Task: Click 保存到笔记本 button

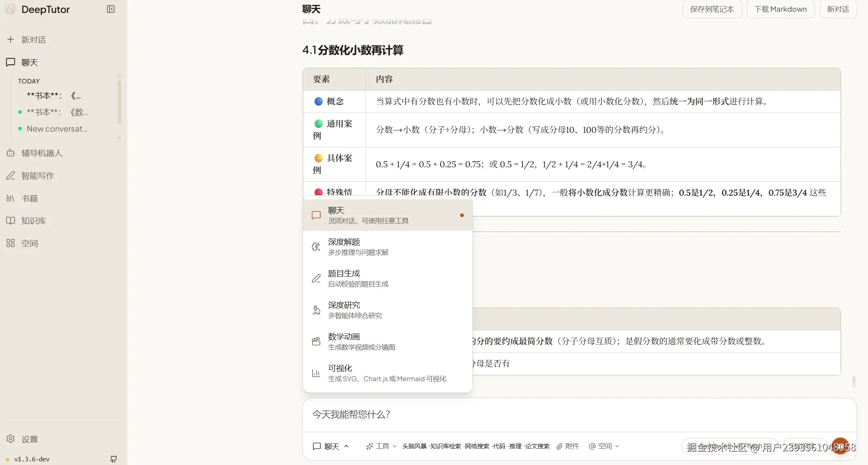Action: (x=712, y=9)
